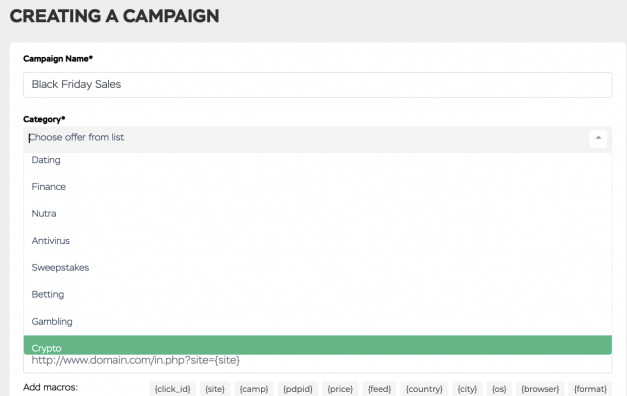Click the Campaign Name input field
Viewport: 627px width, 396px height.
pos(317,85)
